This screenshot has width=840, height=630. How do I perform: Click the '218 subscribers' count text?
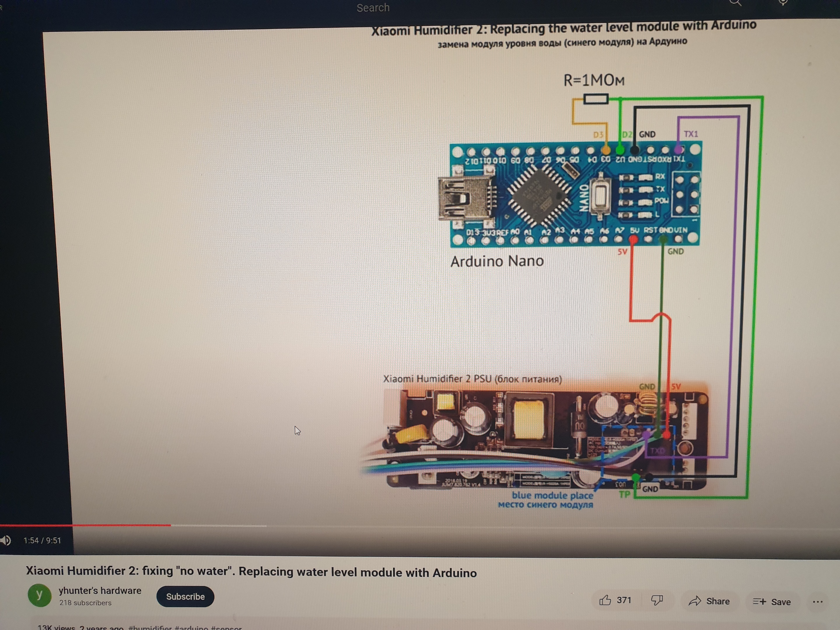click(x=85, y=603)
